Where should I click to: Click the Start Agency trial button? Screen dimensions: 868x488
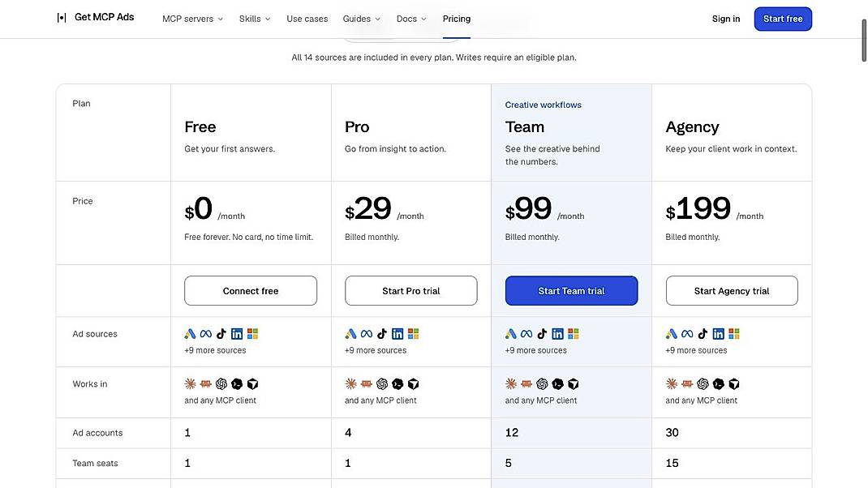[x=732, y=290]
